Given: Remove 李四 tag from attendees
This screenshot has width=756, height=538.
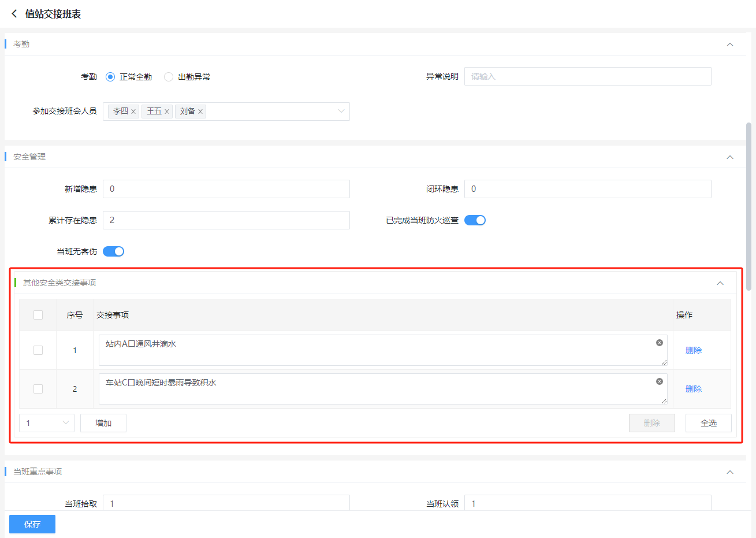Looking at the screenshot, I should (133, 112).
